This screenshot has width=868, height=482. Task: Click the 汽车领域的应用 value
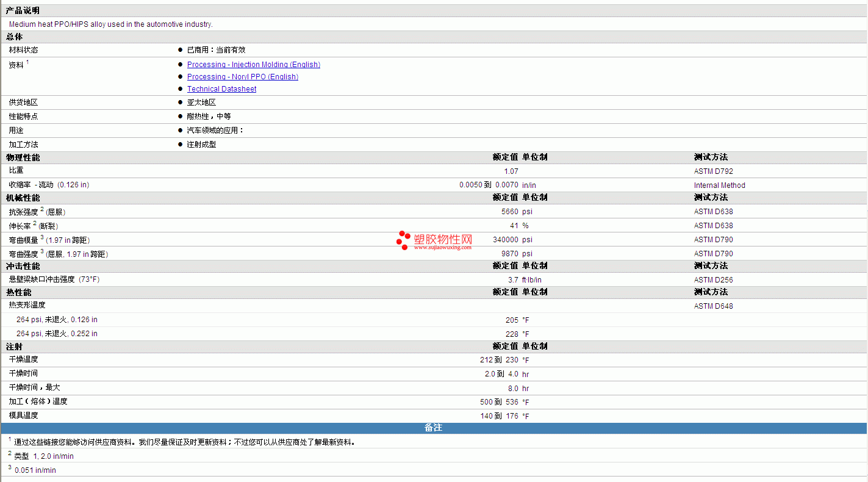coord(215,131)
